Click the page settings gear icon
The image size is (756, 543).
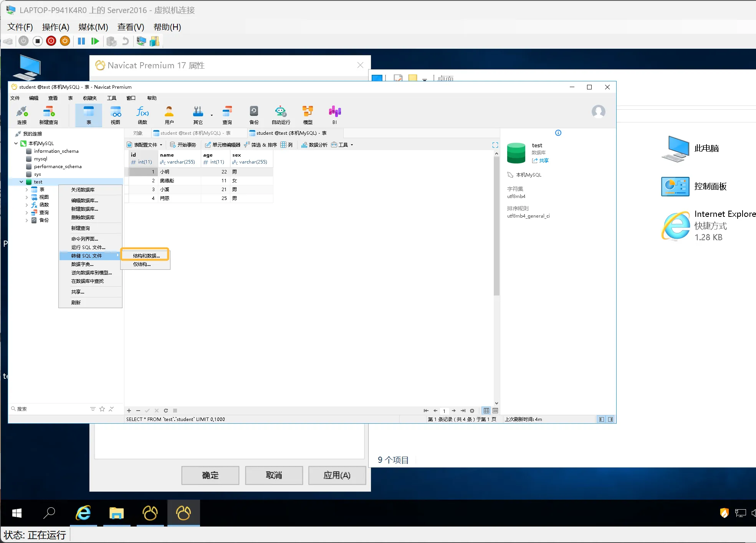pyautogui.click(x=472, y=411)
